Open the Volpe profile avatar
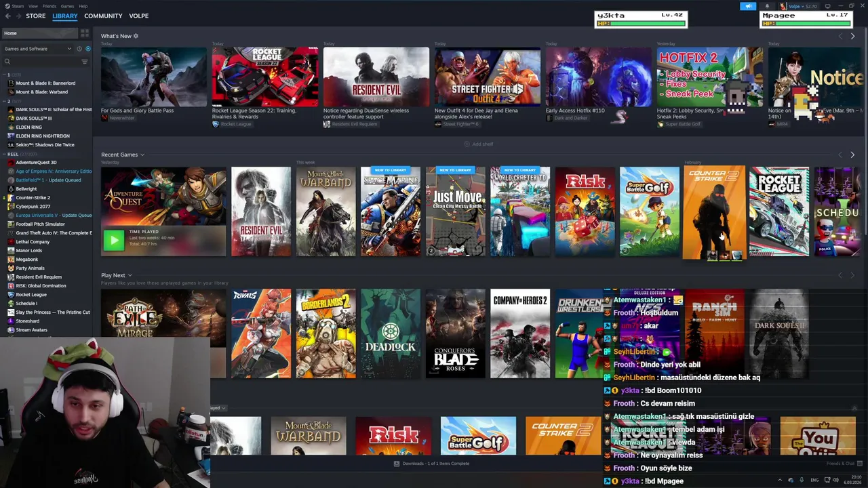868x488 pixels. (783, 6)
